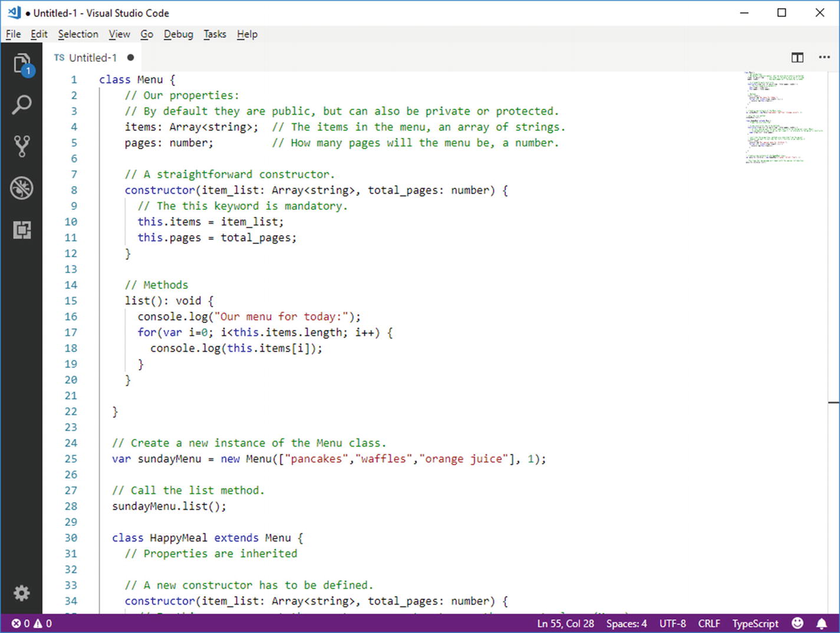Open the Extensions view
The width and height of the screenshot is (840, 633).
point(22,230)
